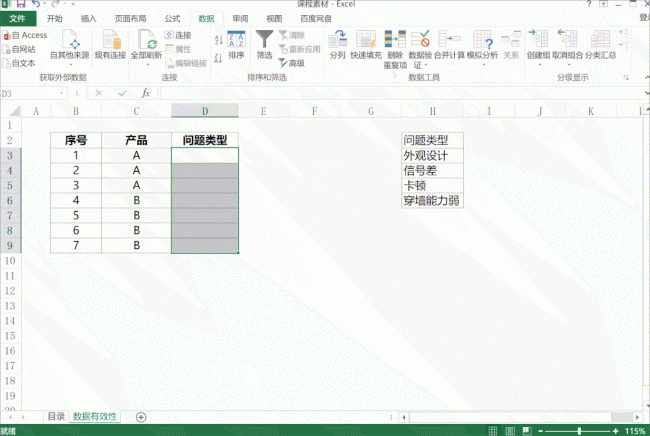This screenshot has width=650, height=436.
Task: Click header cell 序号
Action: (x=76, y=140)
